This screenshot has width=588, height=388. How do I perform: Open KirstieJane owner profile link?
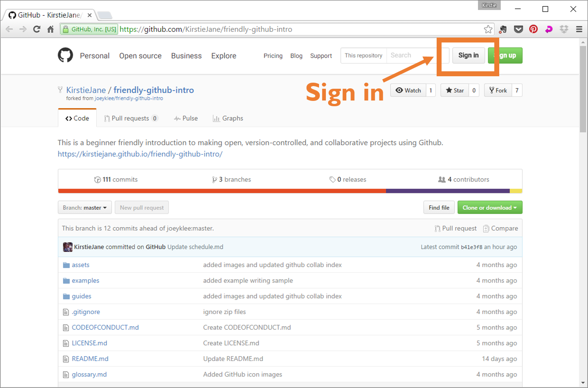tap(86, 90)
